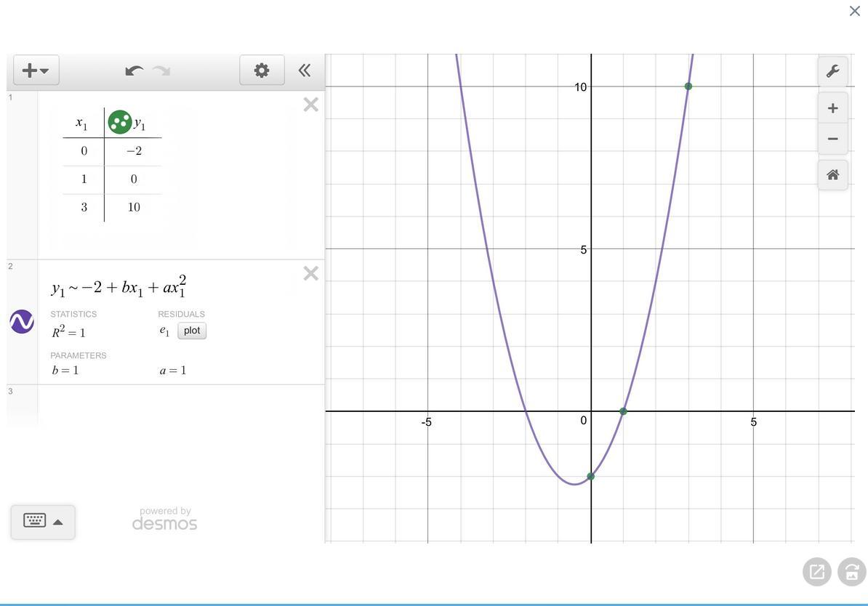Plot the e1 residuals
This screenshot has height=606, width=868.
coord(192,331)
